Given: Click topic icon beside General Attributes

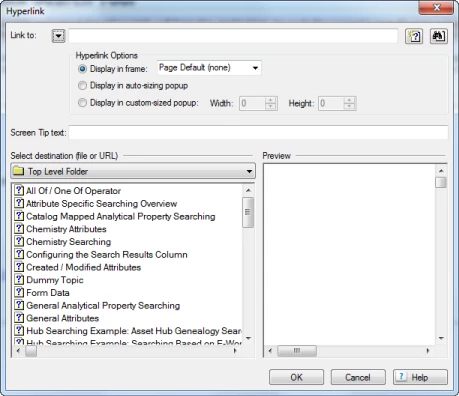Looking at the screenshot, I should coord(19,318).
